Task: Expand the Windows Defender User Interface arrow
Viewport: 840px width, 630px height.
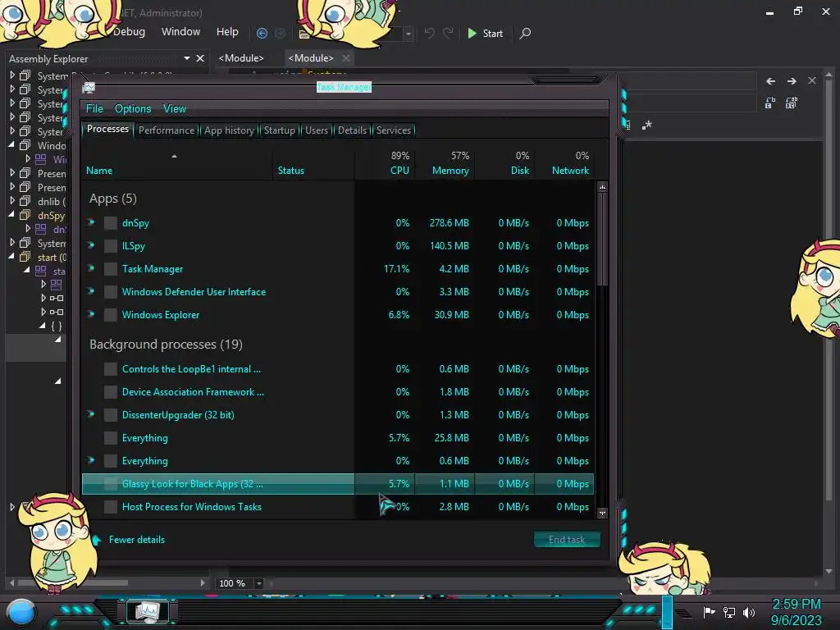Action: (92, 291)
